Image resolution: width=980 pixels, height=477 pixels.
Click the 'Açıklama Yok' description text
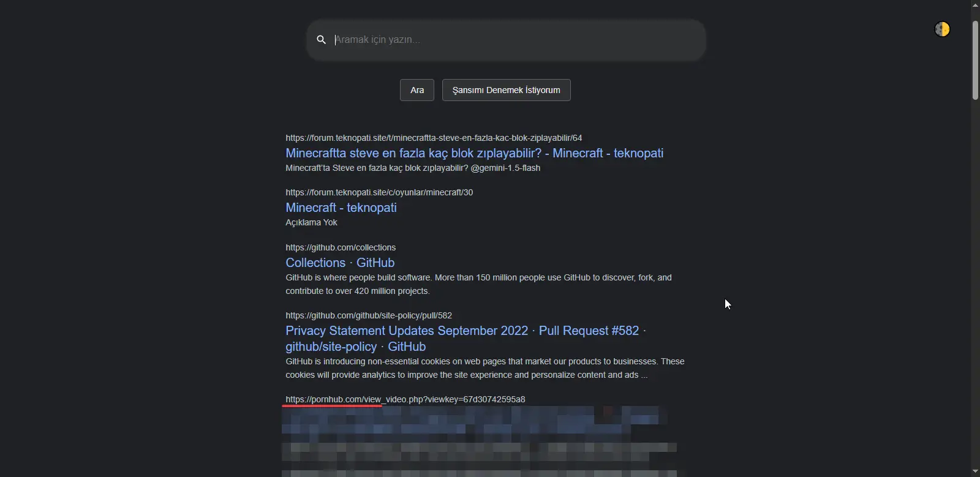(311, 222)
